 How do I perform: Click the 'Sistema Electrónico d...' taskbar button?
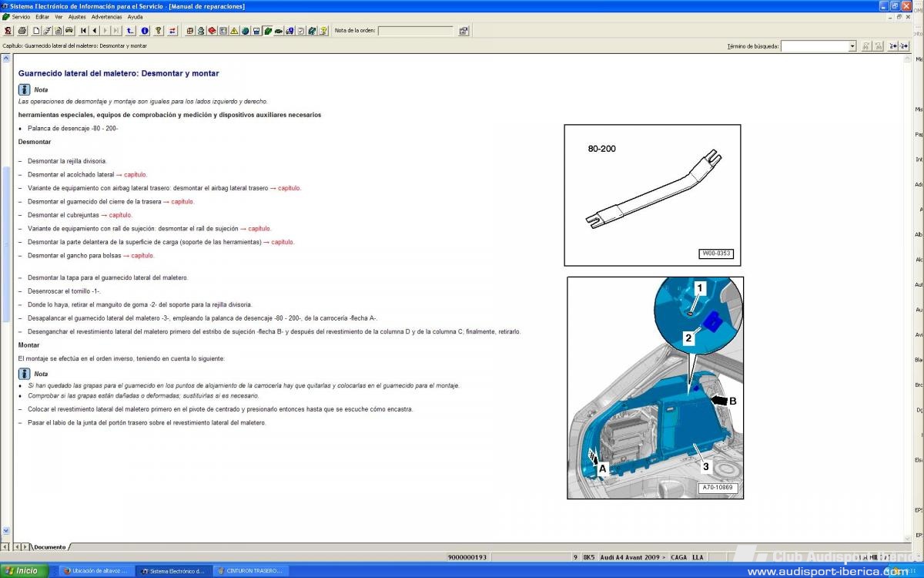click(173, 571)
